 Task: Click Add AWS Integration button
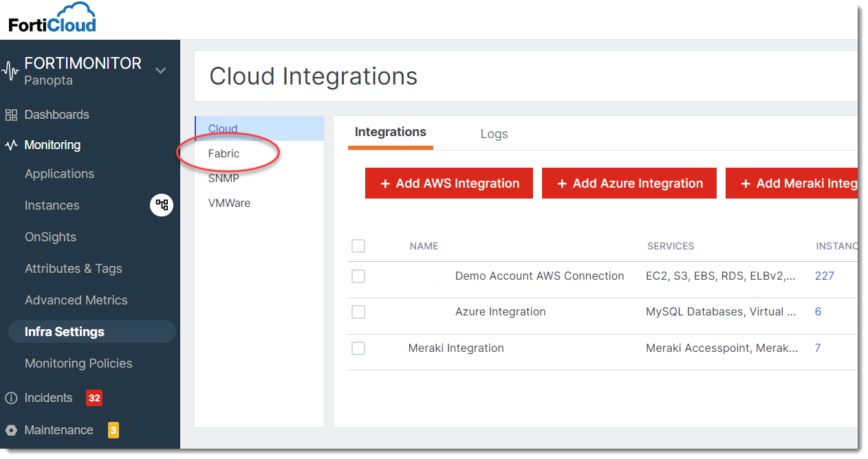point(448,183)
